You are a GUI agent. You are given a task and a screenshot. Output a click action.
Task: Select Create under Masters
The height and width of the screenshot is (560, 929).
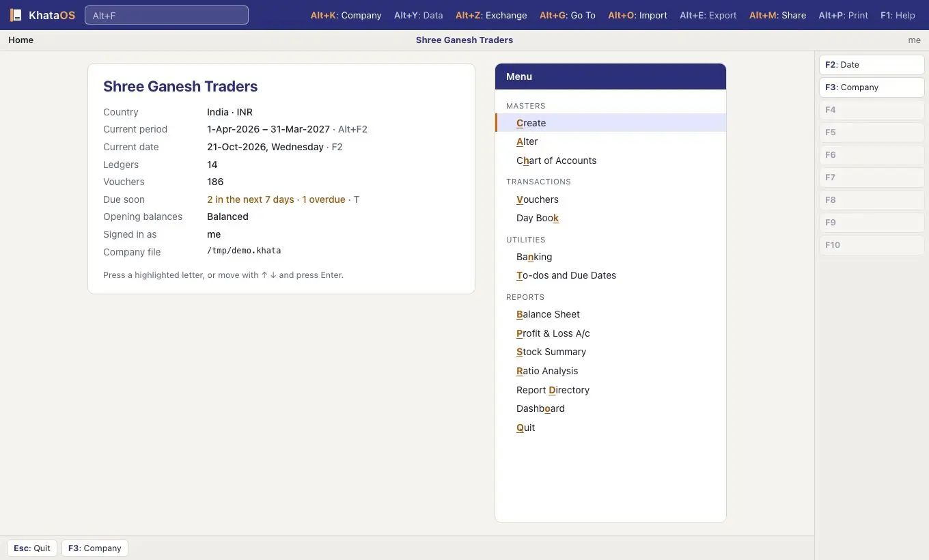(x=611, y=123)
